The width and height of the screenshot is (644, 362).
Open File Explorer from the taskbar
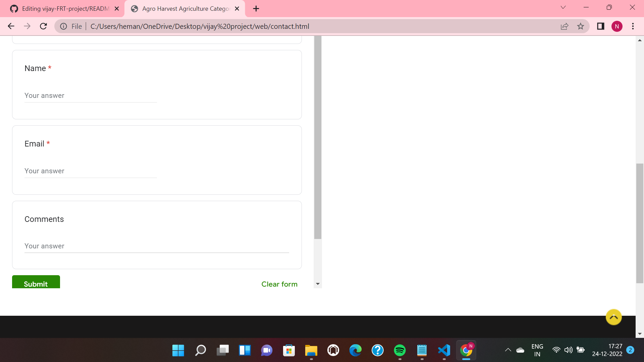coord(311,351)
